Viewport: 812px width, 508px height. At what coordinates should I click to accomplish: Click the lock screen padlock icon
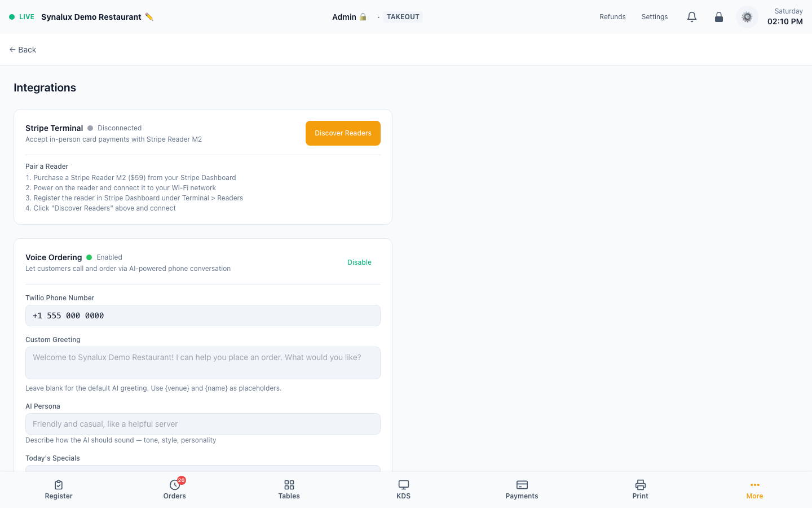click(719, 17)
